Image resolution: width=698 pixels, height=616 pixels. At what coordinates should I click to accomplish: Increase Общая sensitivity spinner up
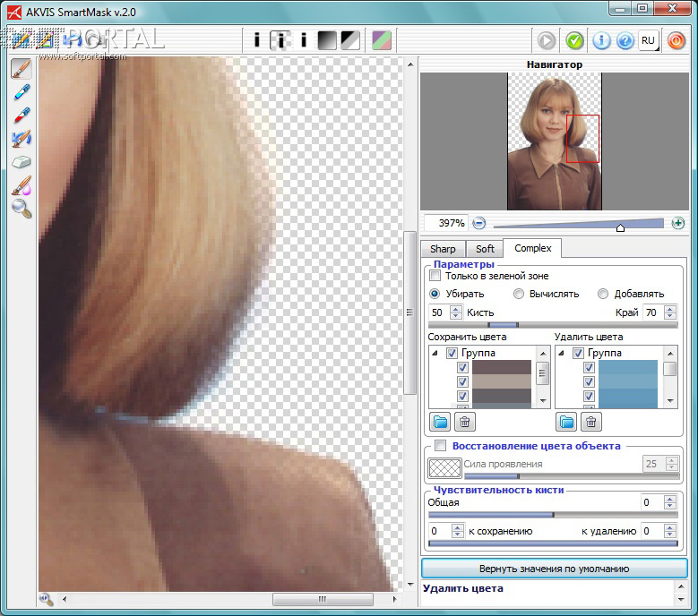click(670, 499)
